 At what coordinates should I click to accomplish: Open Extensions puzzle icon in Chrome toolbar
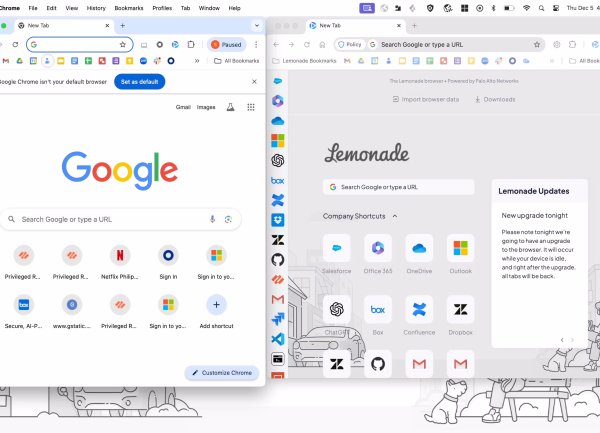coord(191,45)
